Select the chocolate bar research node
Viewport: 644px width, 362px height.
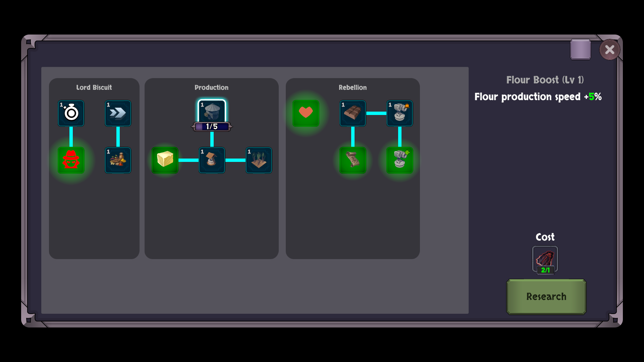(x=353, y=113)
